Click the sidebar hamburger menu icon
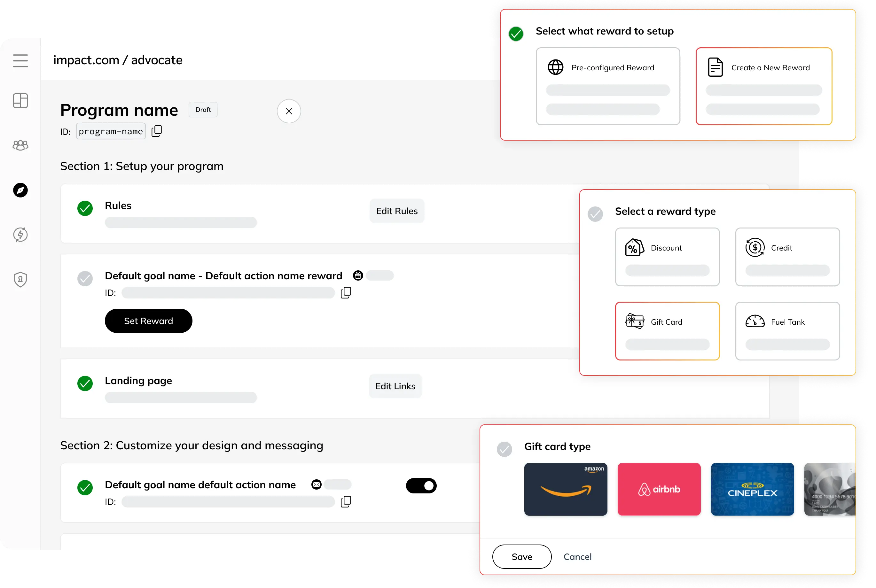This screenshot has height=588, width=876. [x=20, y=60]
